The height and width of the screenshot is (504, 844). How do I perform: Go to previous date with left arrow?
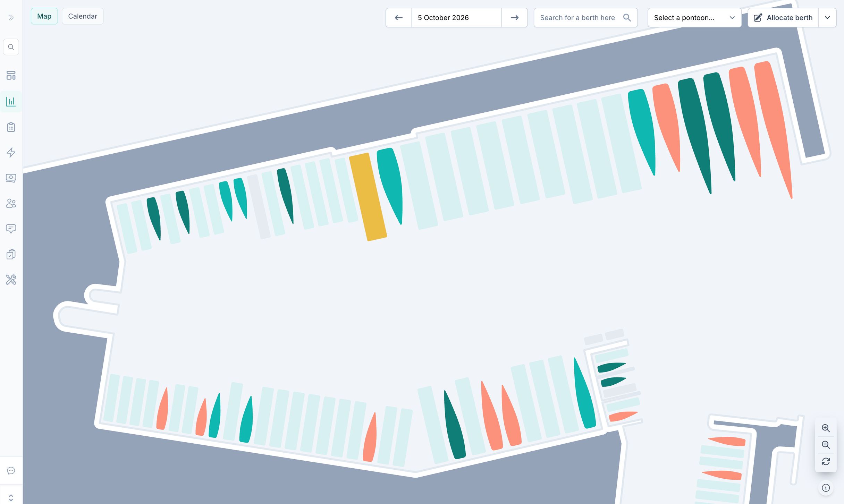[x=399, y=18]
